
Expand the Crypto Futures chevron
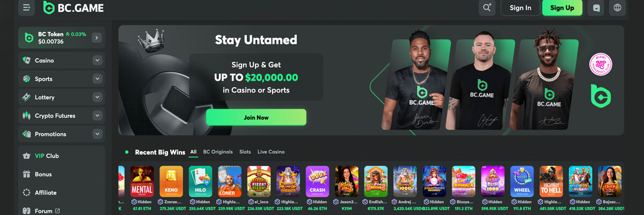(97, 116)
